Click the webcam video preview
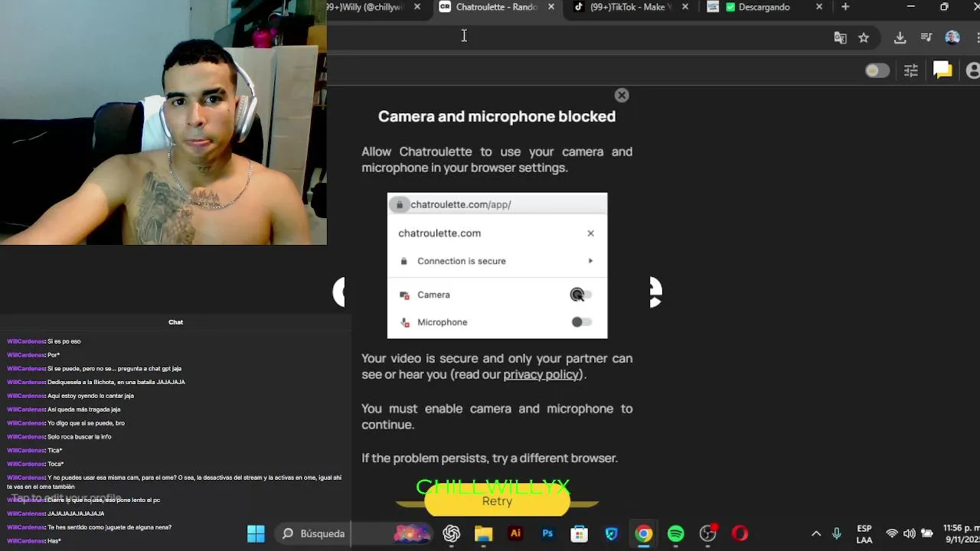The image size is (980, 551). point(163,122)
